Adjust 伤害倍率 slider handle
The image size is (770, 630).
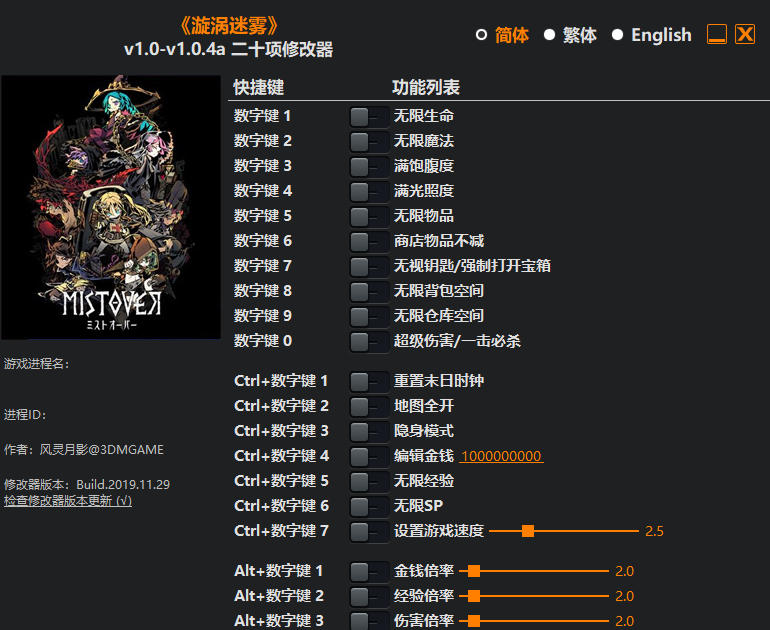[x=474, y=621]
